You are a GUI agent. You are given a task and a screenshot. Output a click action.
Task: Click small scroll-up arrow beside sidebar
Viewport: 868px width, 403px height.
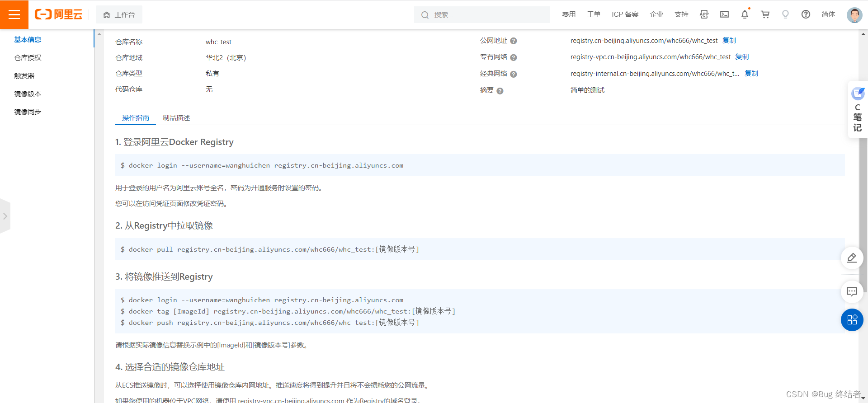99,34
